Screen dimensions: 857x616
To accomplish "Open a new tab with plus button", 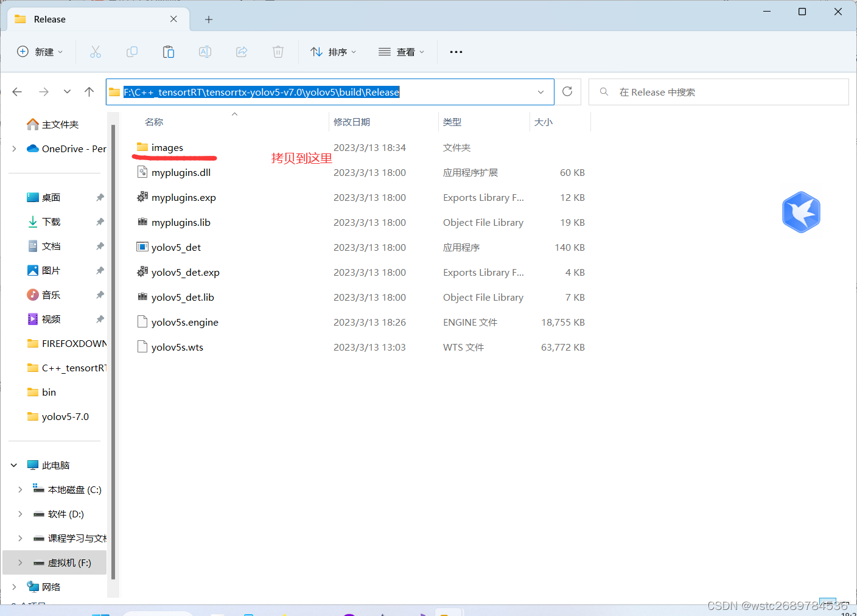I will pyautogui.click(x=209, y=19).
